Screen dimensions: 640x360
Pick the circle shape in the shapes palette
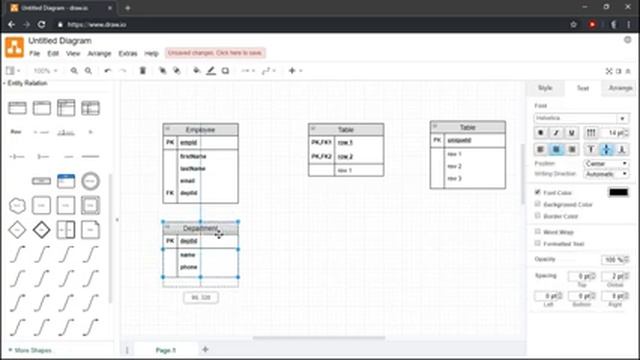click(x=90, y=181)
